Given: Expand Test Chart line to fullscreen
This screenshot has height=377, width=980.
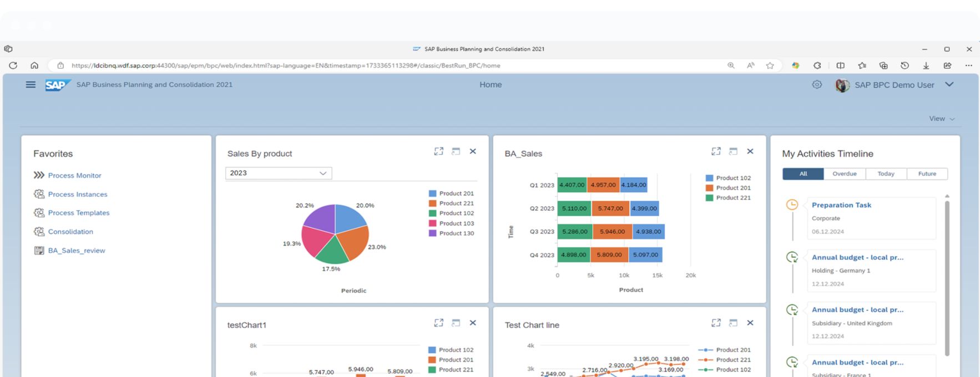Looking at the screenshot, I should [716, 323].
